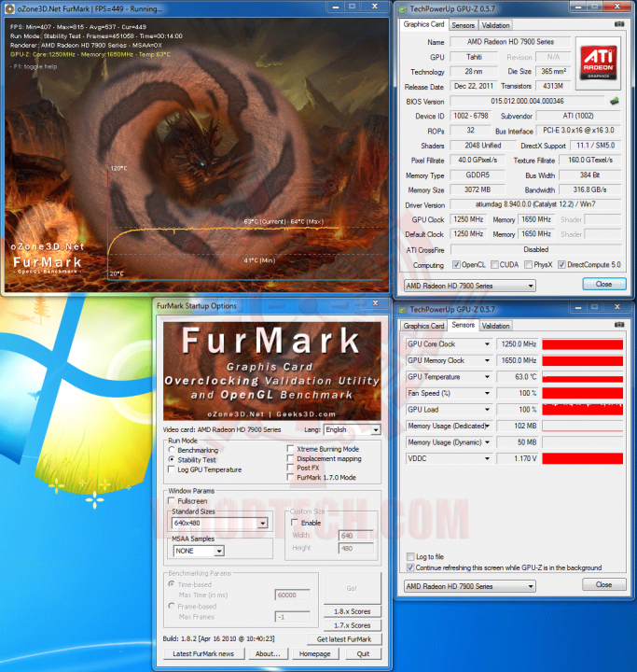Expand GPU Load sensor dropdown

click(487, 410)
